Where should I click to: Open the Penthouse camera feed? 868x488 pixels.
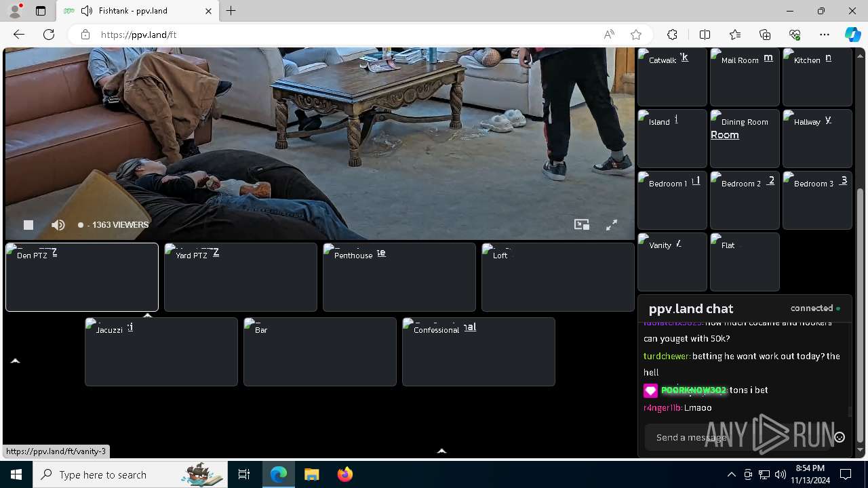coord(399,277)
